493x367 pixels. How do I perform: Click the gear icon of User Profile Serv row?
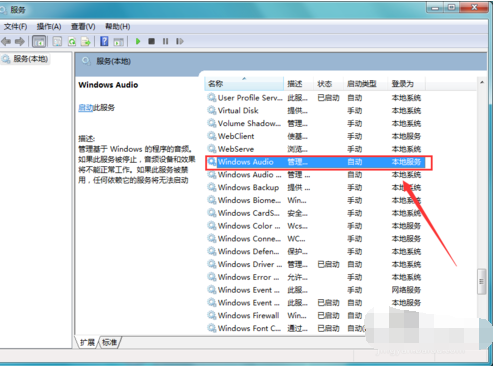click(212, 98)
